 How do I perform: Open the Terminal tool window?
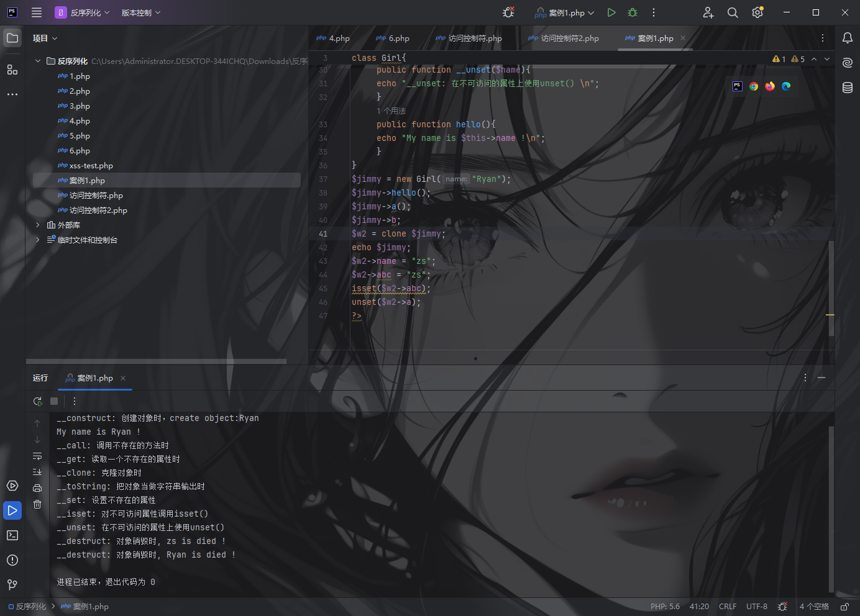click(x=12, y=535)
